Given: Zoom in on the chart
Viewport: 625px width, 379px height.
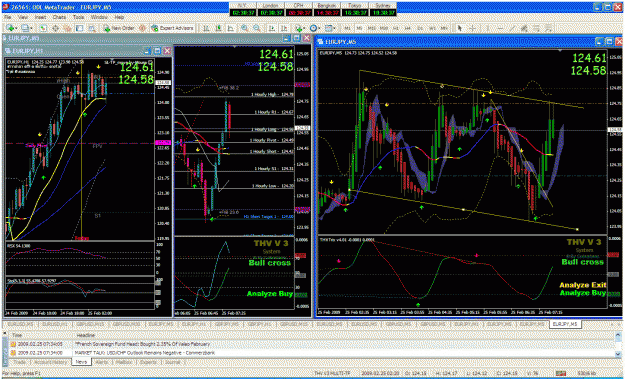Looking at the screenshot, I should coord(244,28).
